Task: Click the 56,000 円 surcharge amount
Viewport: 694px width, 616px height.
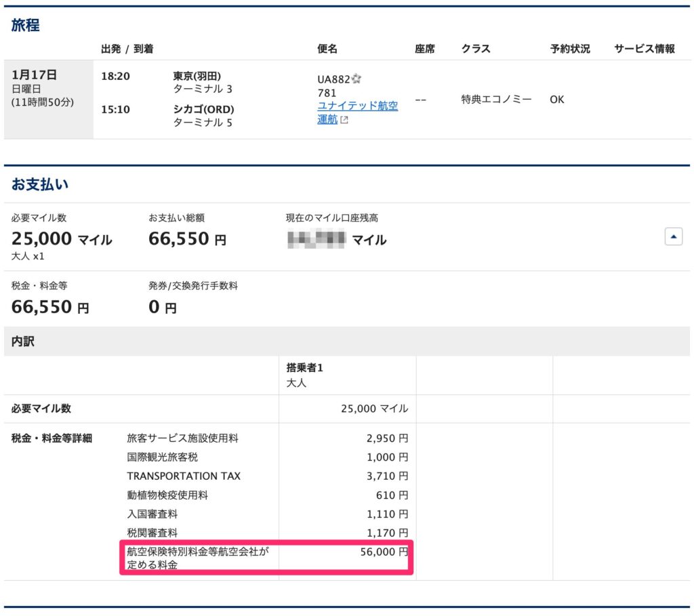Action: coord(384,552)
